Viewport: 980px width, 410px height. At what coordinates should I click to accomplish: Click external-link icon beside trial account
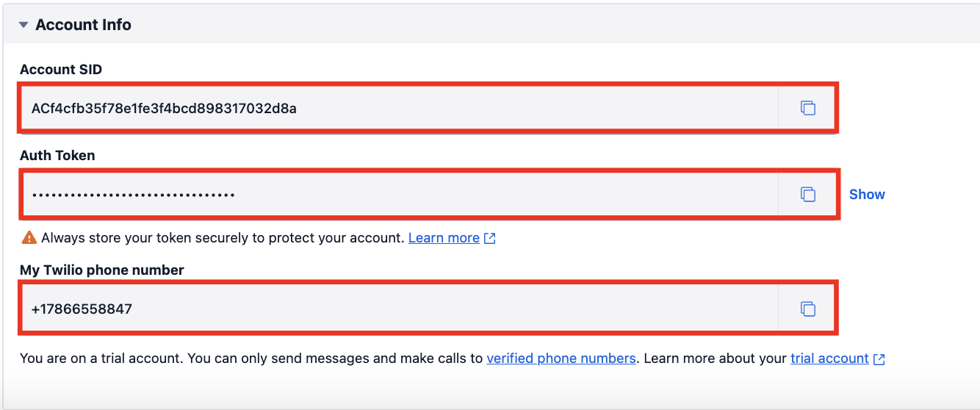(x=879, y=359)
